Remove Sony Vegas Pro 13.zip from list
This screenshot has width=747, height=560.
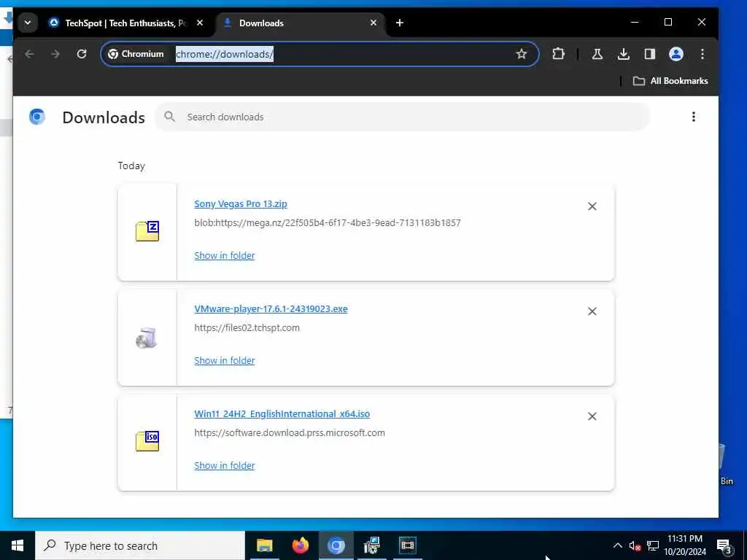click(x=592, y=206)
